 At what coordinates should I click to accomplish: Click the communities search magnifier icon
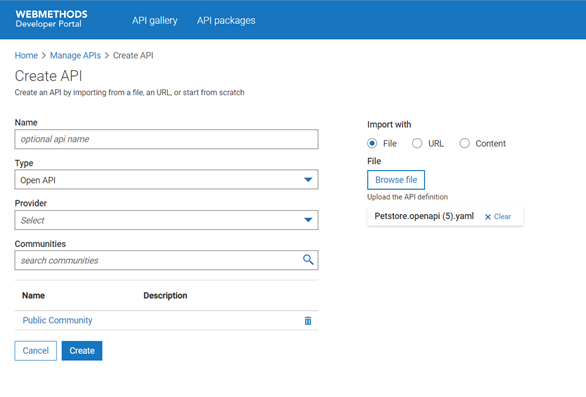(x=308, y=260)
